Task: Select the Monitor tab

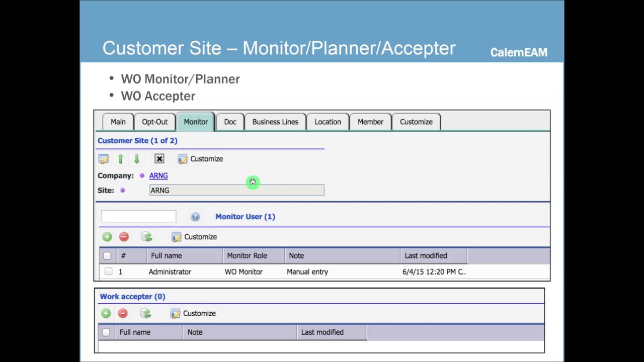Action: coord(196,122)
